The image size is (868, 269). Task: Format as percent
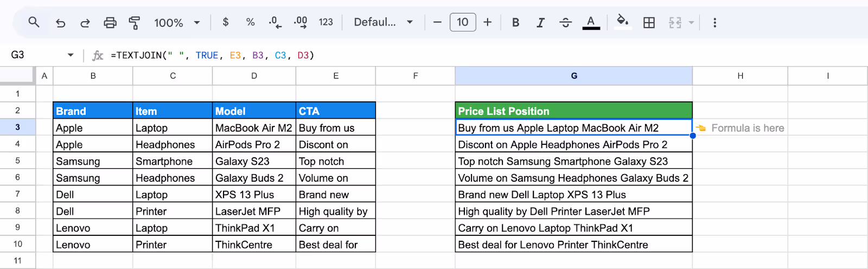pos(250,22)
